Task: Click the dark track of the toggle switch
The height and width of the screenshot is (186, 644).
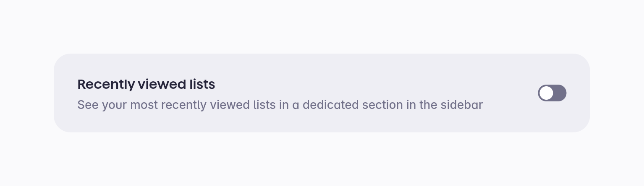Action: pos(560,93)
